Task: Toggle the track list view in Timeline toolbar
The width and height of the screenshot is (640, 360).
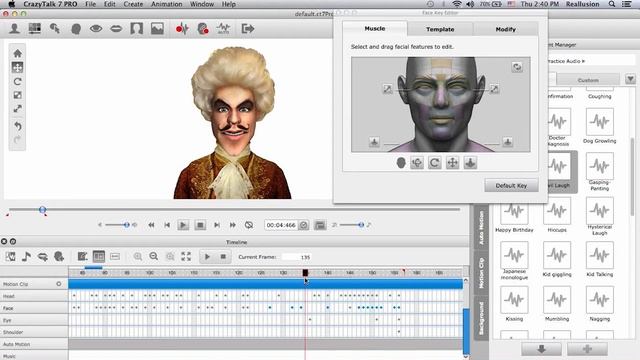Action: (x=99, y=256)
